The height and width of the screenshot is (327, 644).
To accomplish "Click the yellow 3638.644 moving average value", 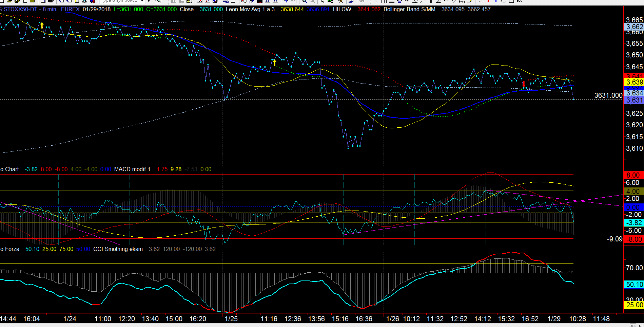I will [x=292, y=9].
